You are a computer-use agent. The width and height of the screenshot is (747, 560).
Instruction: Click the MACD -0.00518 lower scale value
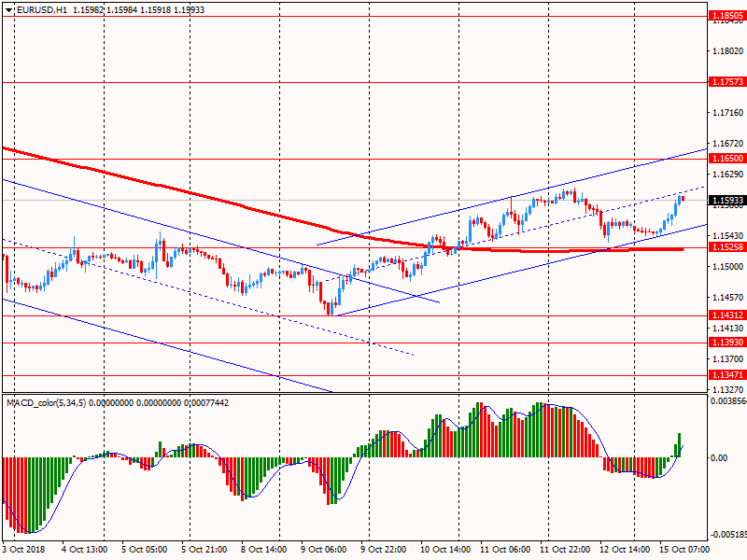click(728, 535)
